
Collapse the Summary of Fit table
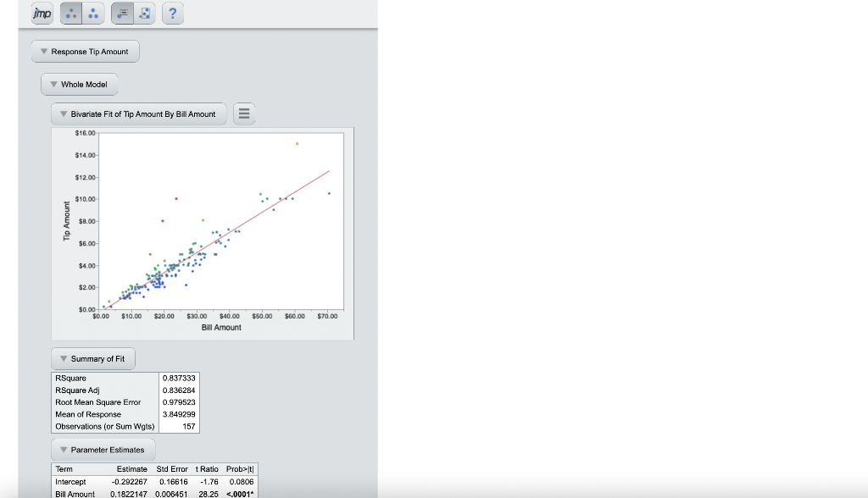click(65, 358)
